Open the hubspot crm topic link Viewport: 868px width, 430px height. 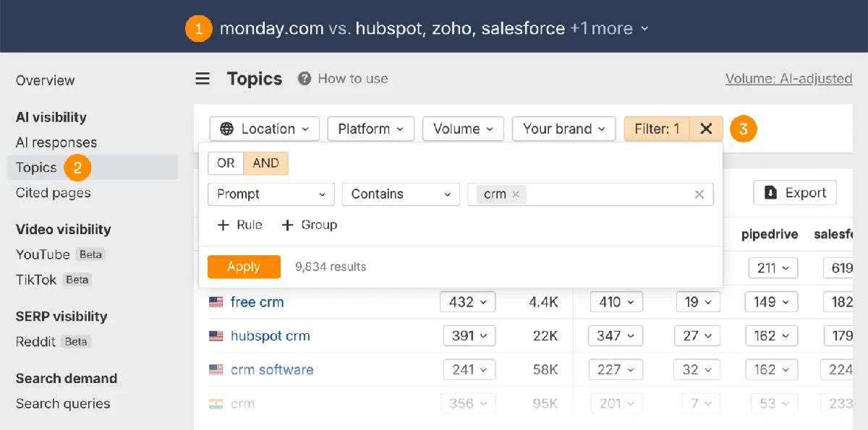click(270, 336)
